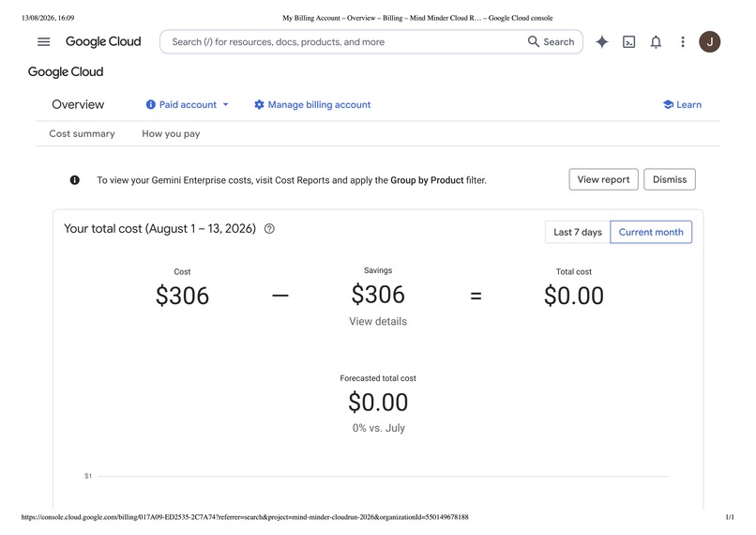This screenshot has height=535, width=756.
Task: Click the Learn graduation cap icon
Action: click(668, 105)
